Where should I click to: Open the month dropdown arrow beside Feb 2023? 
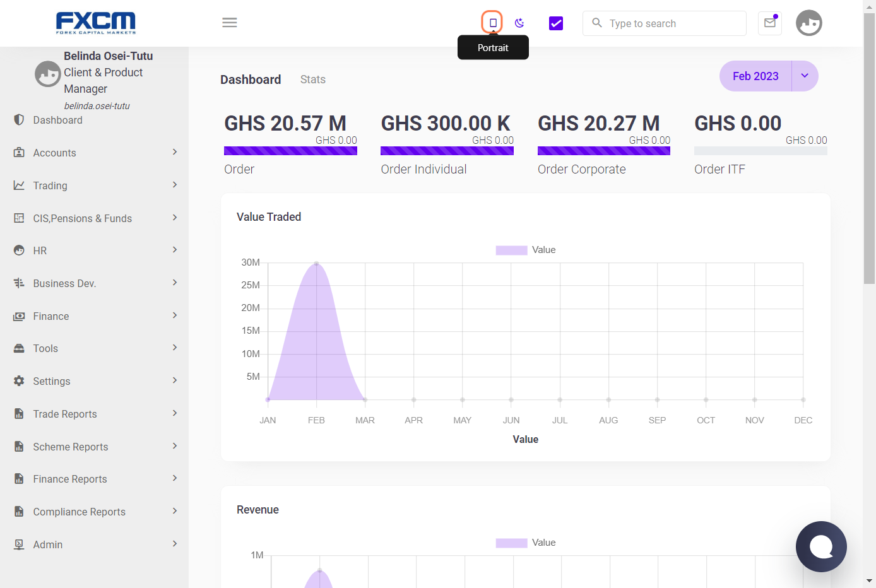pos(805,76)
